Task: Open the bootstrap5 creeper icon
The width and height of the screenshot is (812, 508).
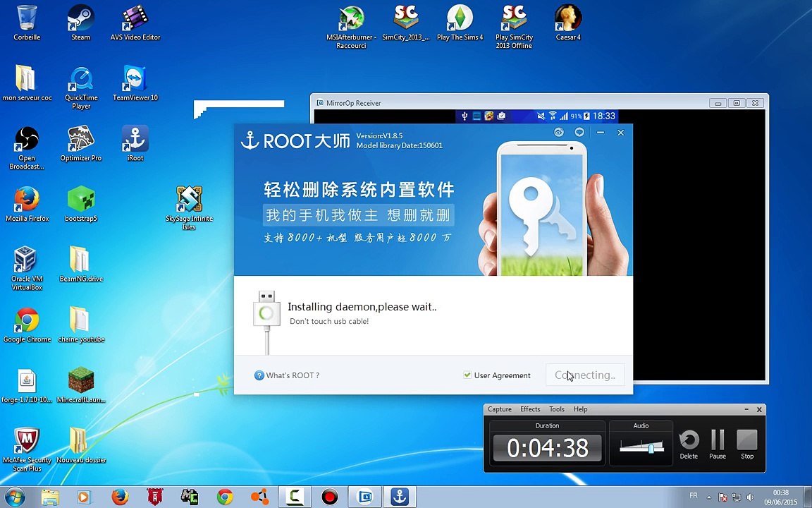Action: [81, 204]
